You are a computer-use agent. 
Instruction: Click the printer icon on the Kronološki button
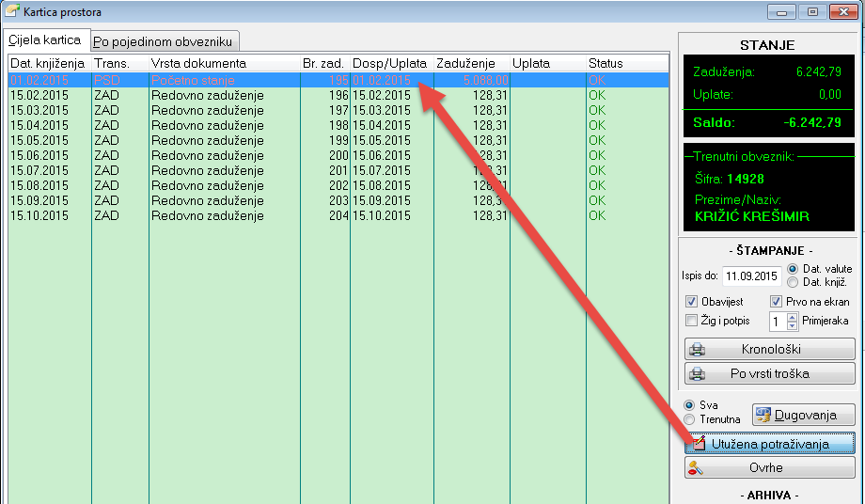coord(698,349)
